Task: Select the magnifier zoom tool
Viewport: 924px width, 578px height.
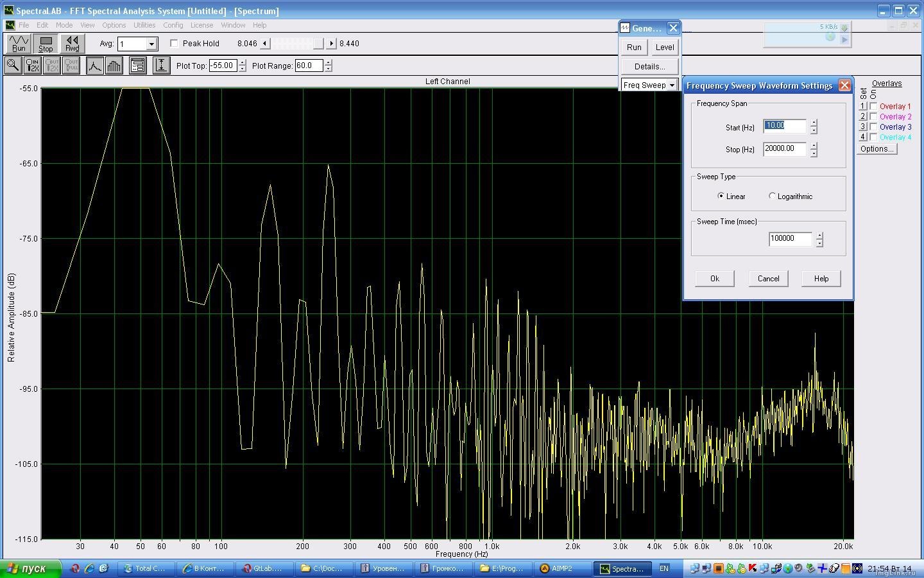Action: click(x=12, y=65)
